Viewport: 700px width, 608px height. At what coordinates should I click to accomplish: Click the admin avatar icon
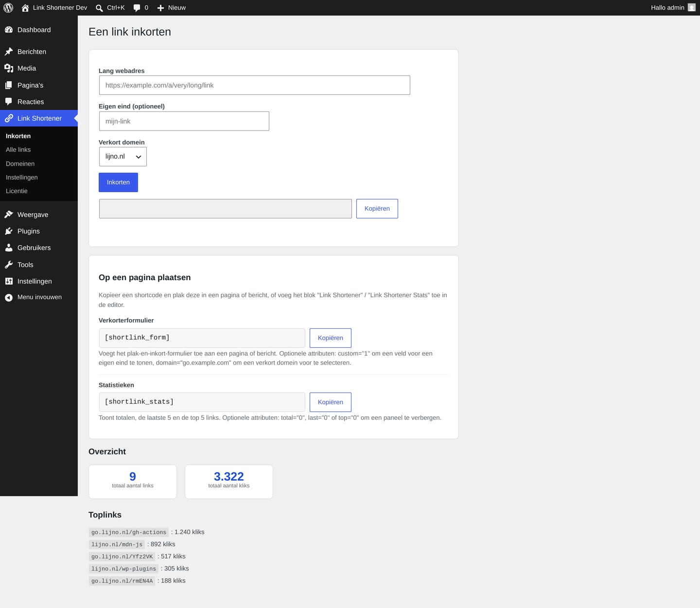(x=692, y=7)
